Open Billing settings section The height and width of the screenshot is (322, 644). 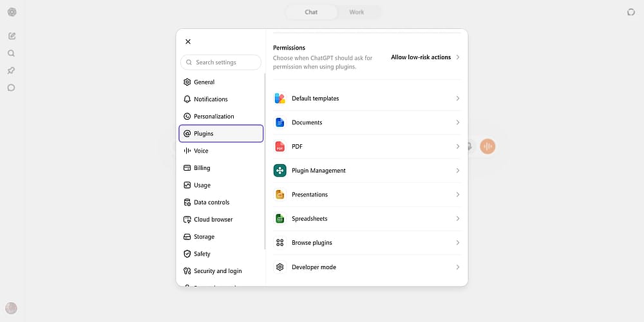(x=221, y=168)
